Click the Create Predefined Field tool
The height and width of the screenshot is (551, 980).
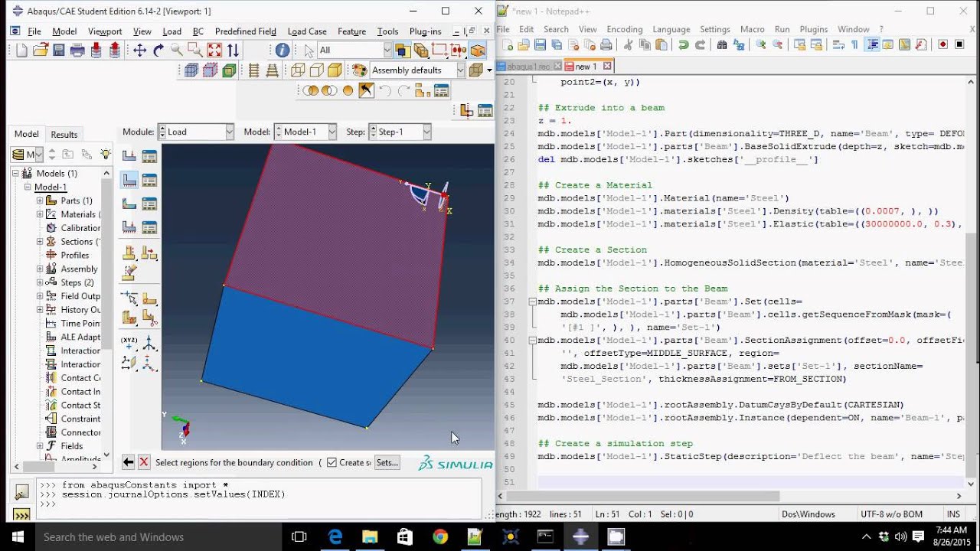pos(129,204)
